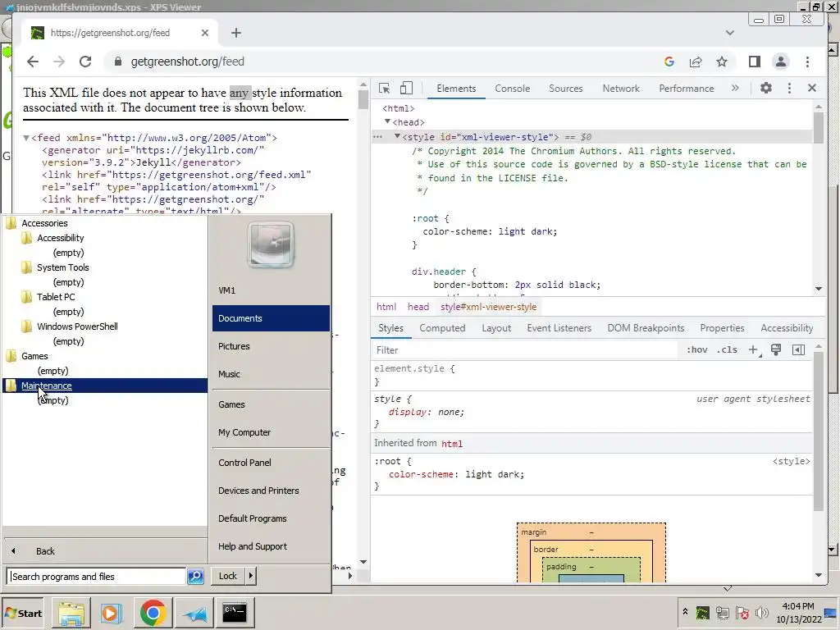Toggle the :hov element state button
This screenshot has height=630, width=840.
(x=697, y=349)
